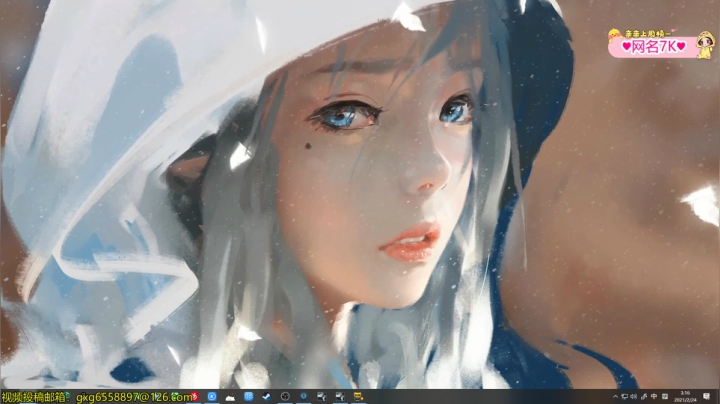Open the Steam taskbar icon

pyautogui.click(x=266, y=397)
